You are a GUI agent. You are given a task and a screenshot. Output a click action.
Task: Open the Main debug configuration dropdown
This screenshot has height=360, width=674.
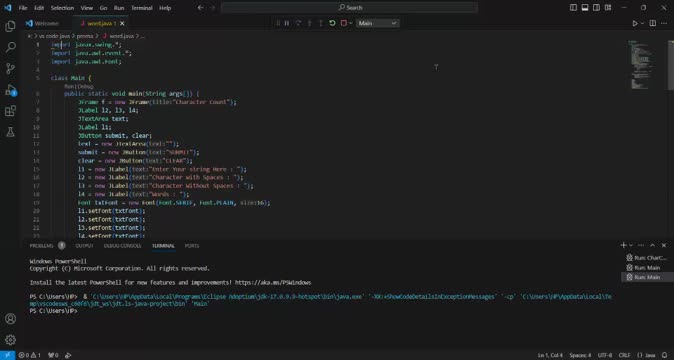pyautogui.click(x=377, y=23)
